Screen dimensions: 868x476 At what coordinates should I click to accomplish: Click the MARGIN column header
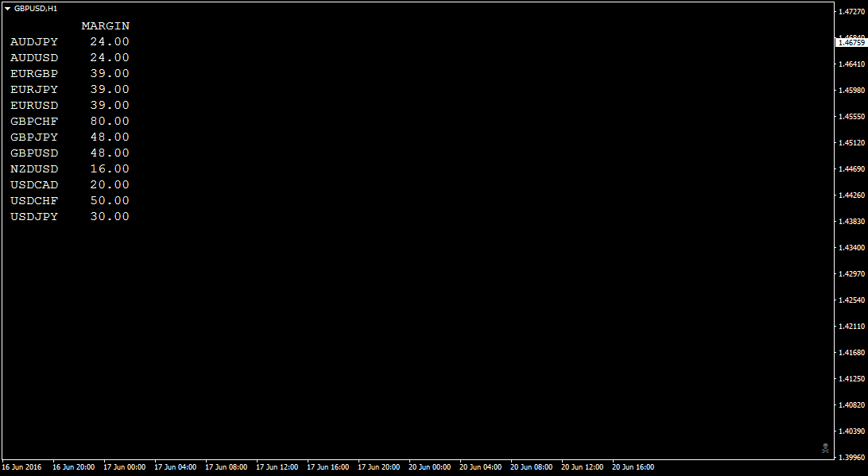click(x=105, y=25)
